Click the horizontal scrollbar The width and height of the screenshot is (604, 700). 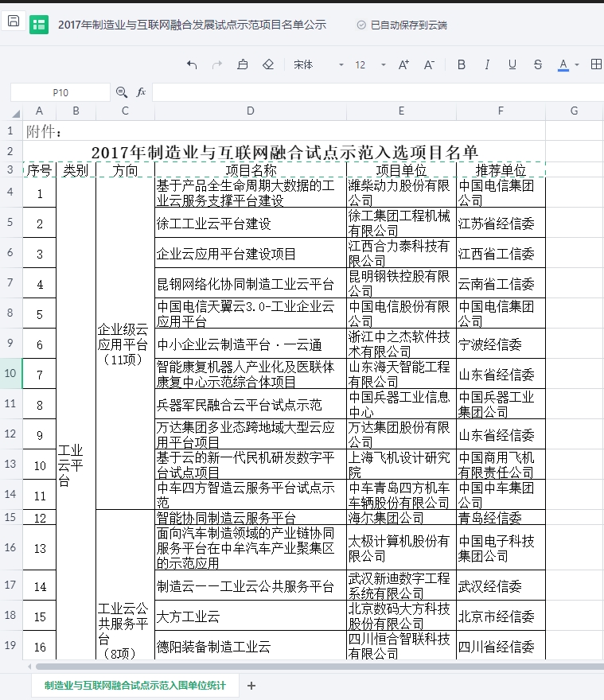coord(319,667)
